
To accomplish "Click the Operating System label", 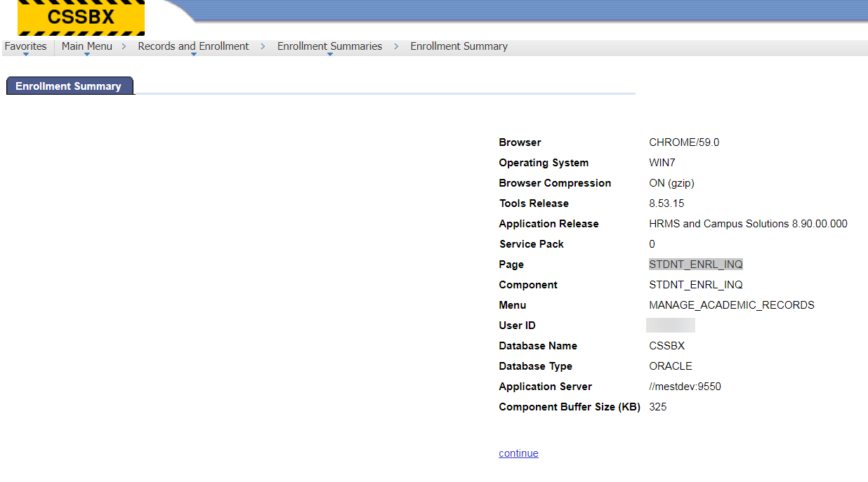I will [544, 163].
